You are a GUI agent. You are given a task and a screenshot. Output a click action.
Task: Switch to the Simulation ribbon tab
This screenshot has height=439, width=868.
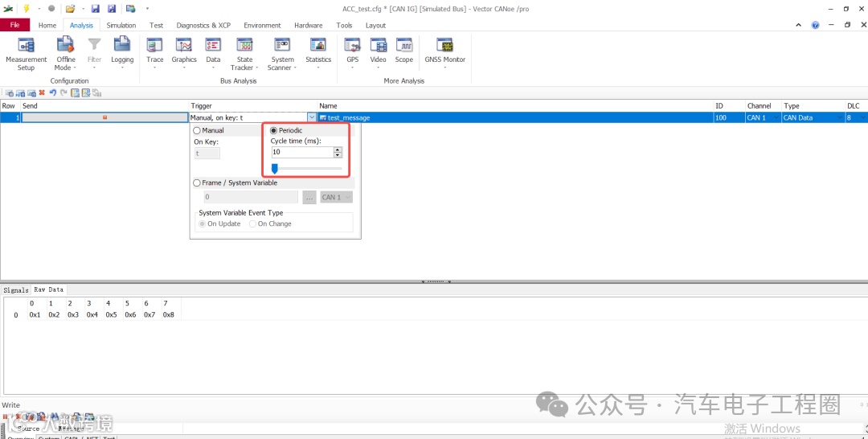point(121,25)
